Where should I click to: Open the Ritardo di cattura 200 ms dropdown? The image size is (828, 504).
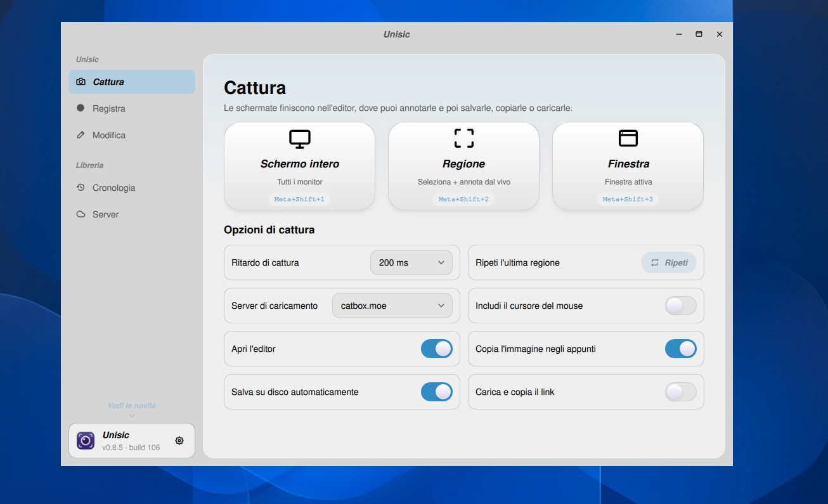click(411, 262)
